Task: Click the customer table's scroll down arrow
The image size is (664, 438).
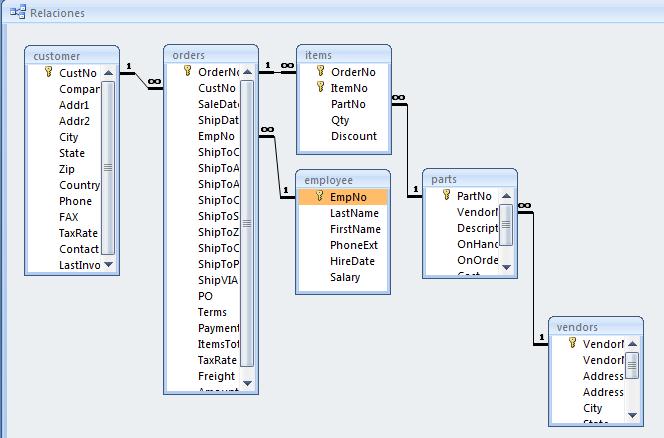Action: pos(108,265)
